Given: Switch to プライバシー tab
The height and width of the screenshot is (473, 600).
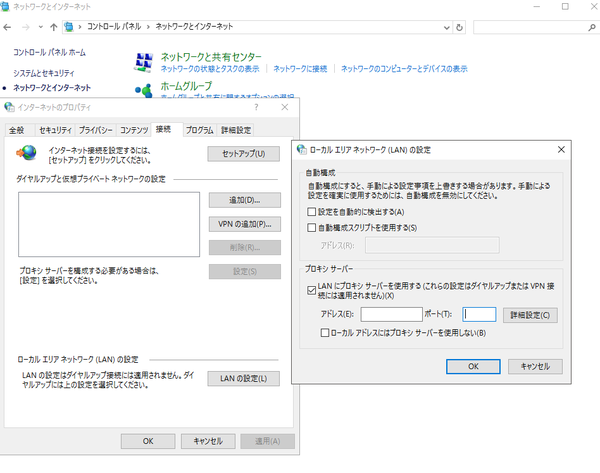Looking at the screenshot, I should coord(96,130).
